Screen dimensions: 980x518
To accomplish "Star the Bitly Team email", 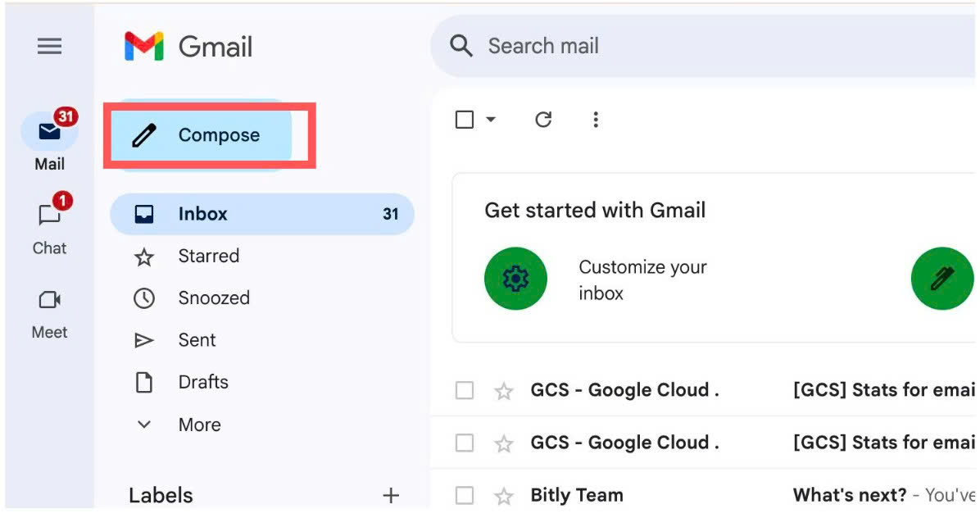I will click(504, 496).
